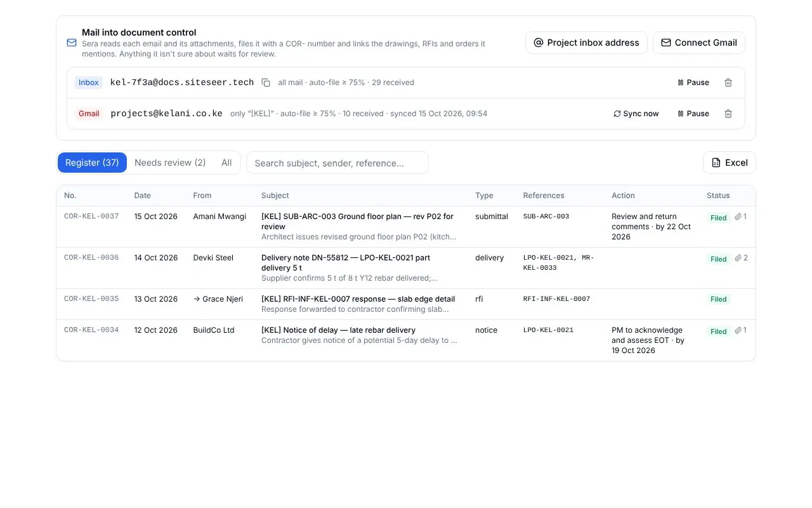Select the RFI-INF-KEL-0007 response subject

pos(358,299)
